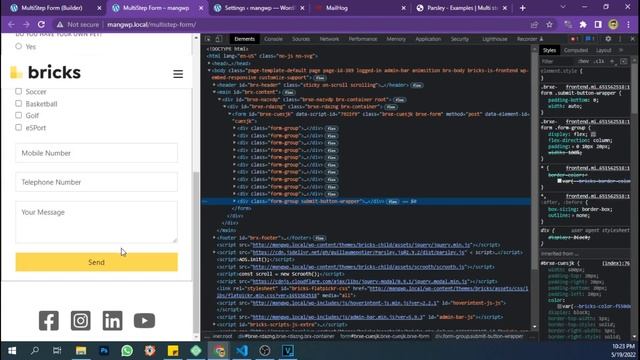Select the Yes radio button
This screenshot has width=640, height=360.
18,47
